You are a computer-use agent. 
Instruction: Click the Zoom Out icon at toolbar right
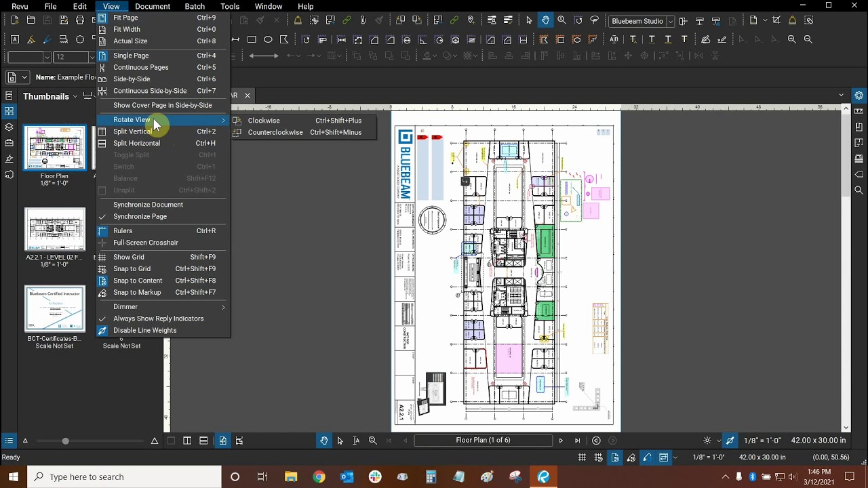coord(808,39)
